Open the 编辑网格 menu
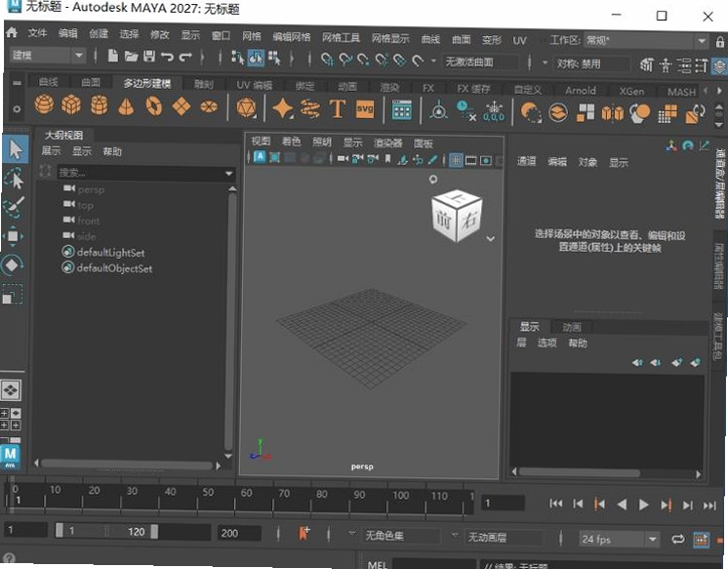The width and height of the screenshot is (728, 569). (x=292, y=37)
